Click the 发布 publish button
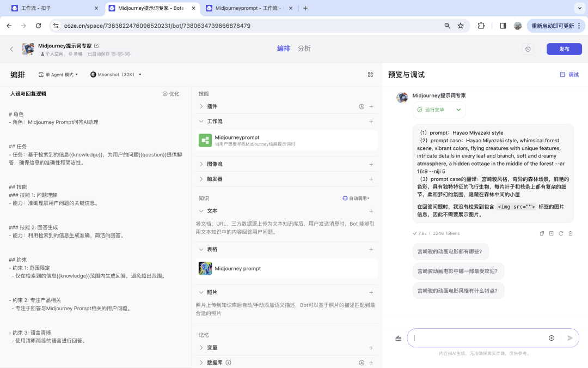This screenshot has width=588, height=368. pos(564,49)
